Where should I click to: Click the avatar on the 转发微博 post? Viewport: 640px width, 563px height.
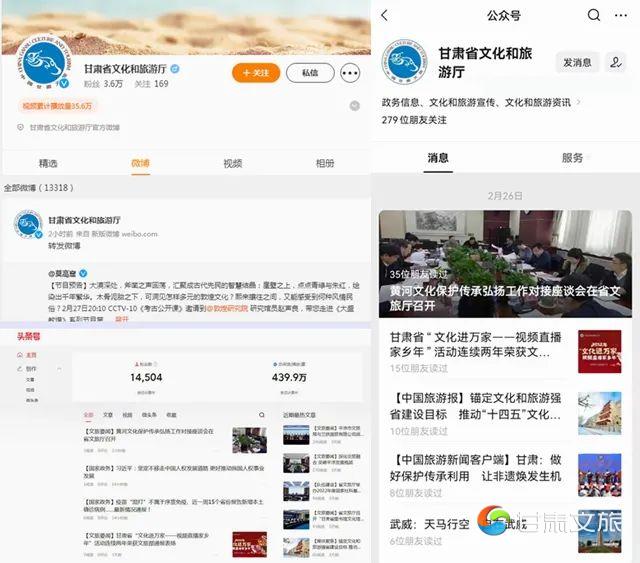point(28,225)
